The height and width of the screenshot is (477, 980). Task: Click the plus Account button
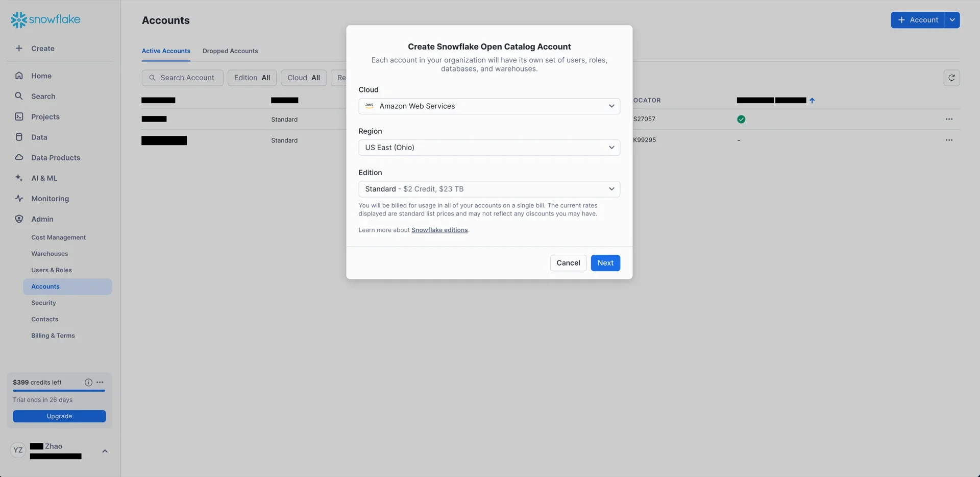click(918, 20)
